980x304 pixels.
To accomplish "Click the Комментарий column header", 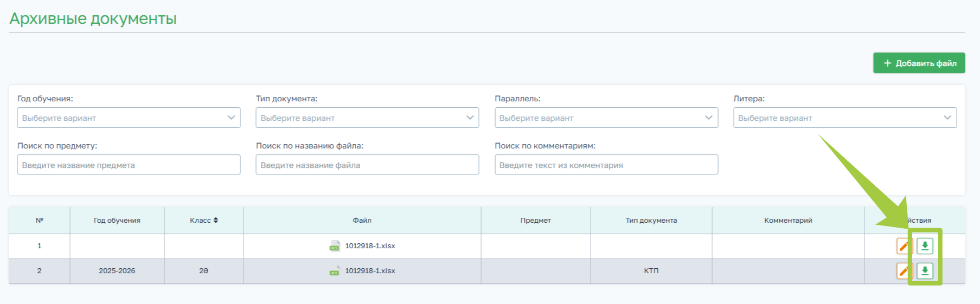I will click(788, 220).
